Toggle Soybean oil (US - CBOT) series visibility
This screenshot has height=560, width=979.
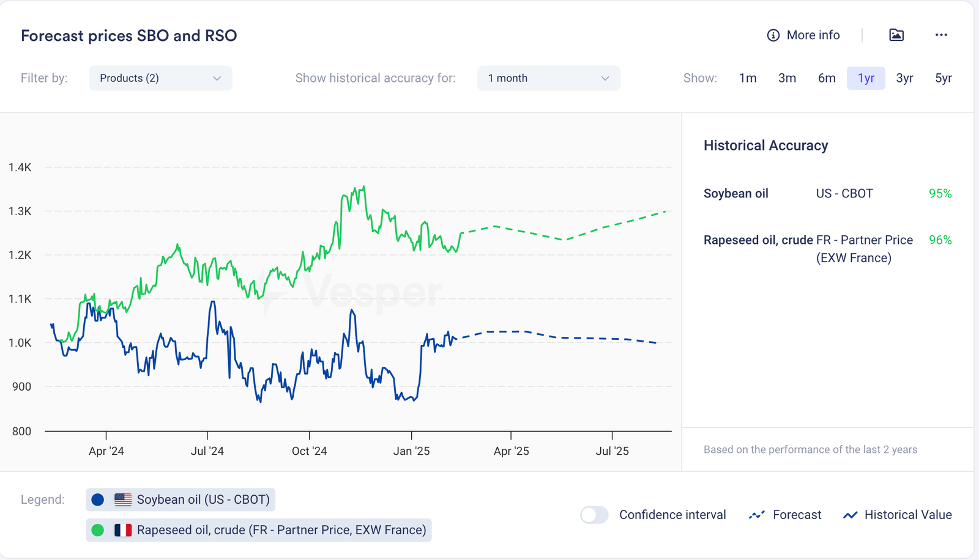(x=203, y=499)
